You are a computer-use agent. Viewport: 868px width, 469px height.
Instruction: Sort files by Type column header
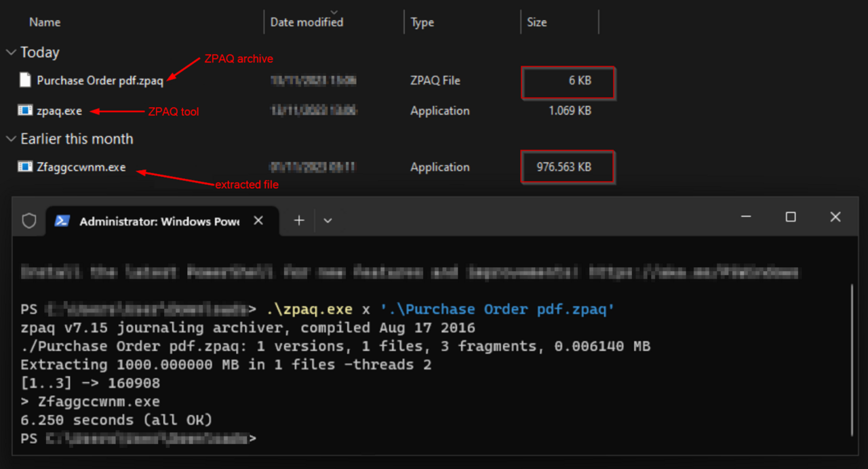coord(422,22)
